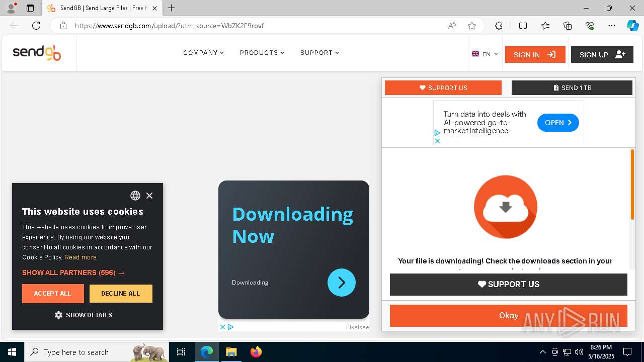Open the Windows Start menu
Screen dimensions: 644x362
click(12, 352)
